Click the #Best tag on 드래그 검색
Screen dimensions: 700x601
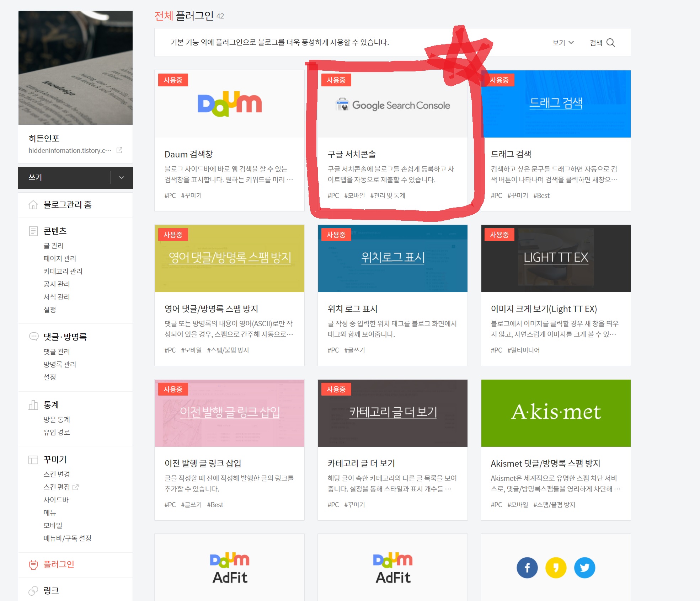pyautogui.click(x=541, y=195)
